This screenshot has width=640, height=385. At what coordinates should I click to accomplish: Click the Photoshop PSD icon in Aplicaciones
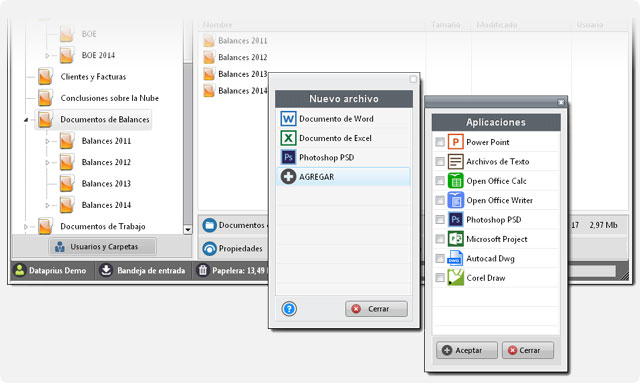click(x=456, y=220)
